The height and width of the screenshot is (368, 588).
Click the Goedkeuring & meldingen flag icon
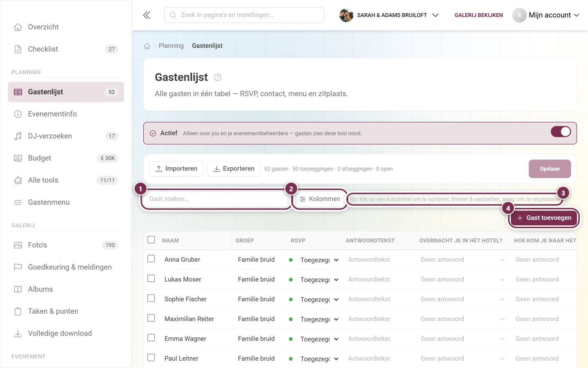tap(18, 267)
